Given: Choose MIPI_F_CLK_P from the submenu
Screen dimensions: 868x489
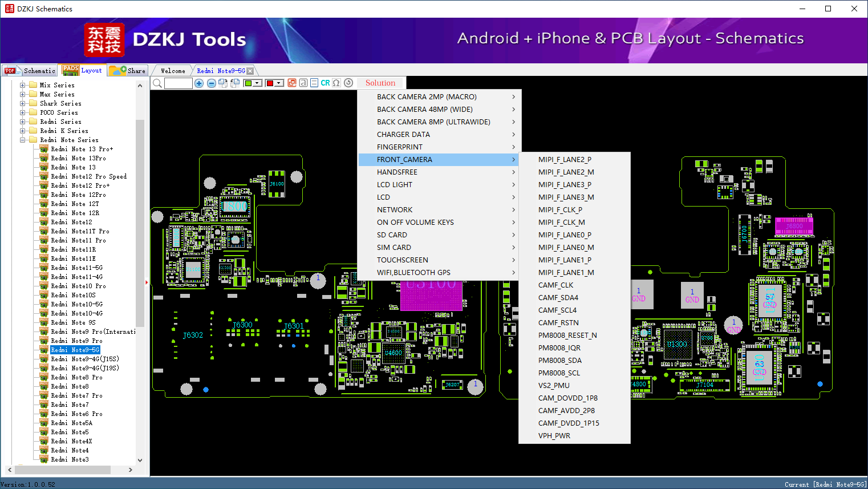Looking at the screenshot, I should pos(574,210).
